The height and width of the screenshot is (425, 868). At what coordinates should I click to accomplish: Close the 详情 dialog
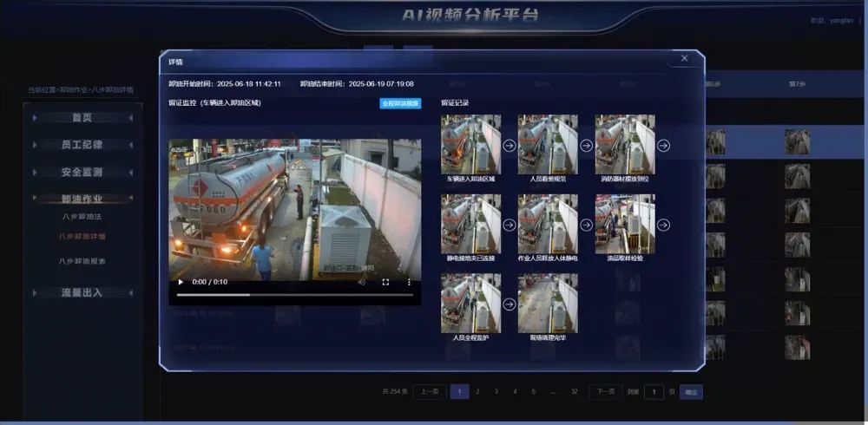point(684,58)
